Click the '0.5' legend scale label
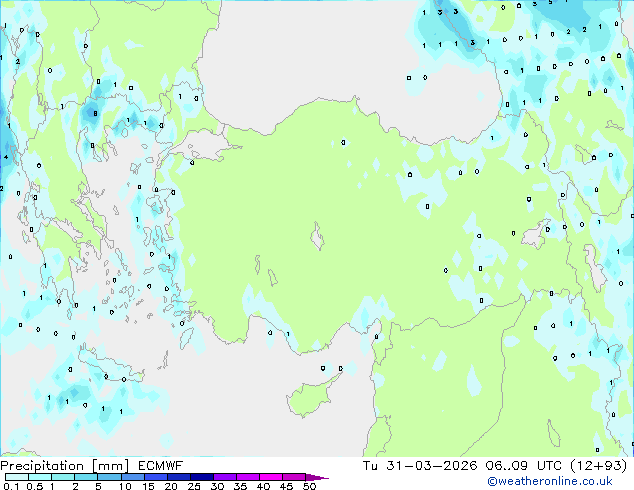The width and height of the screenshot is (634, 490). [x=35, y=486]
